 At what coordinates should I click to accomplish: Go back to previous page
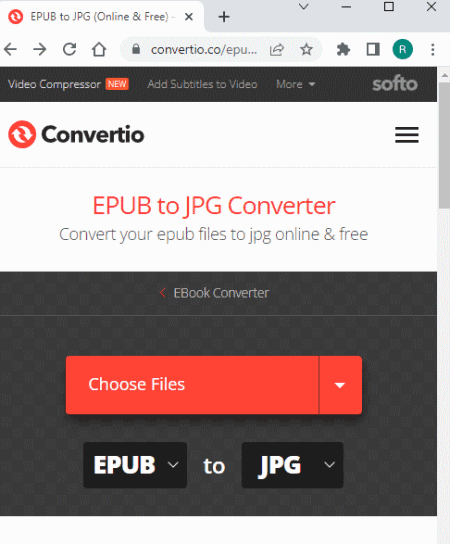coord(10,49)
